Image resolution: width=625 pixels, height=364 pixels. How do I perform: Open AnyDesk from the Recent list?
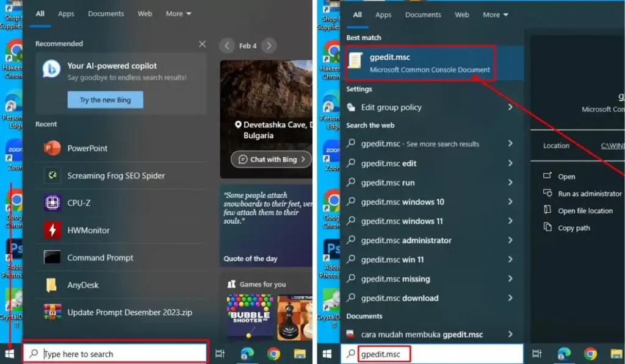pos(121,285)
